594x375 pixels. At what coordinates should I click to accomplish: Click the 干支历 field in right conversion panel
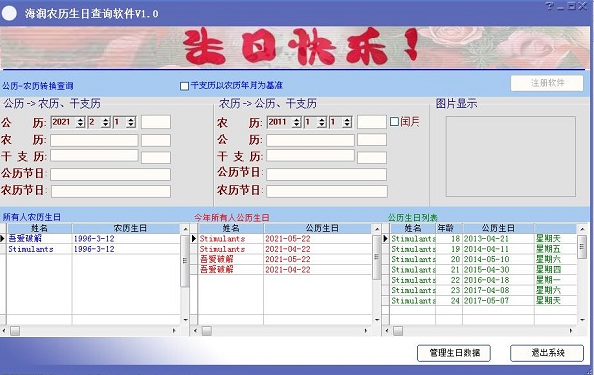310,156
